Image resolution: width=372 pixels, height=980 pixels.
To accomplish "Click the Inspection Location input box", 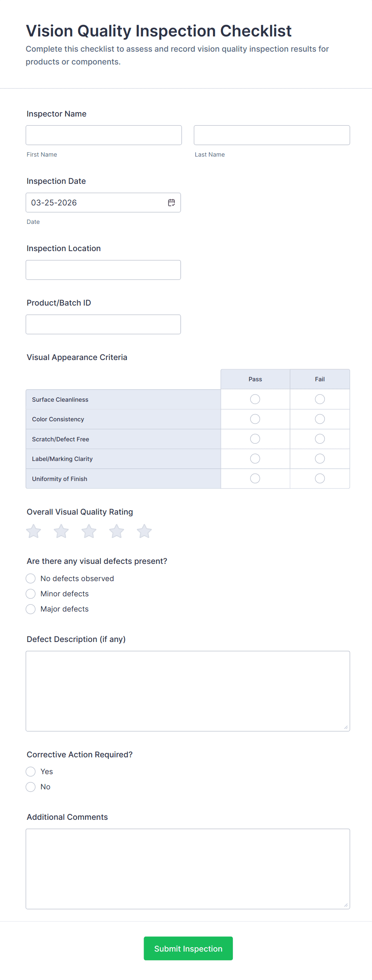I will [x=103, y=270].
